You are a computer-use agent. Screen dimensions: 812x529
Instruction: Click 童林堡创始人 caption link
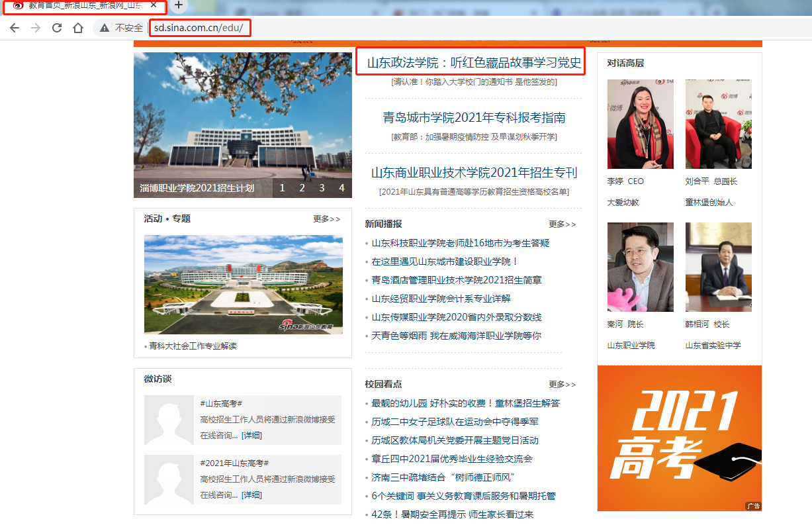click(709, 203)
